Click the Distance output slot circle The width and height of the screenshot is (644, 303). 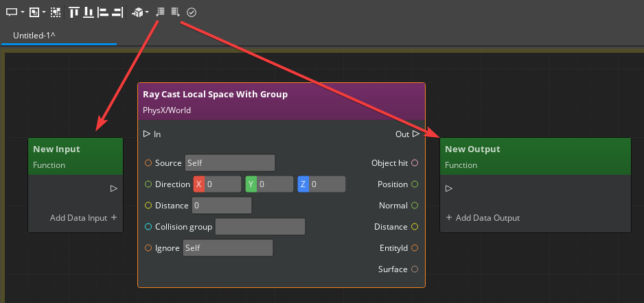point(415,227)
